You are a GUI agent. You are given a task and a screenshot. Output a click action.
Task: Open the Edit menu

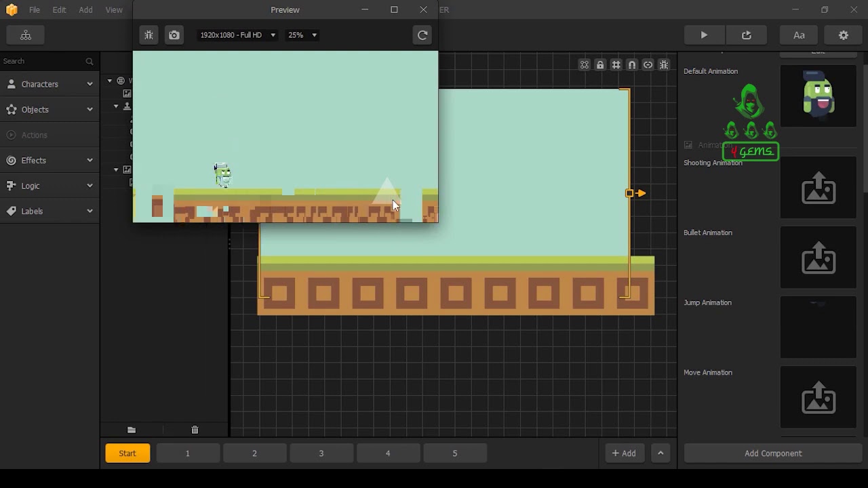click(x=59, y=9)
